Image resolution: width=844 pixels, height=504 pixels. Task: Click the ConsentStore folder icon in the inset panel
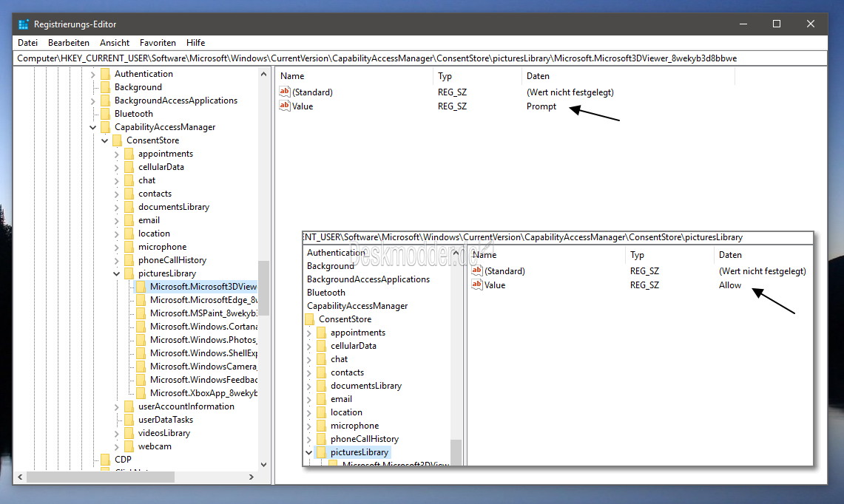[x=309, y=319]
